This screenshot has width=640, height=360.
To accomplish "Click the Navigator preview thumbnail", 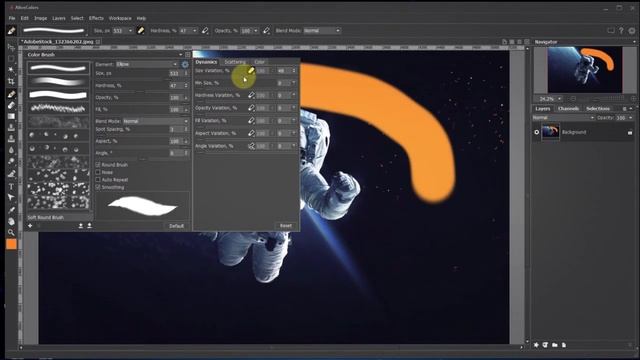I will point(585,70).
